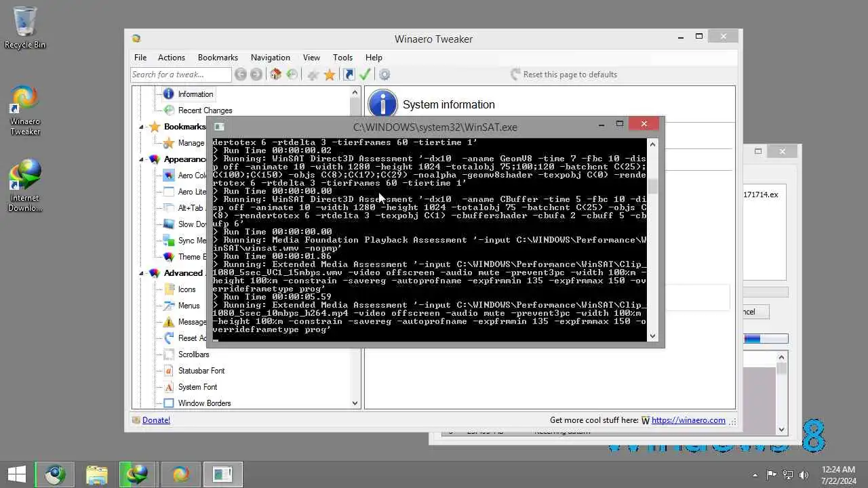This screenshot has height=488, width=868.
Task: Open the WinSAT console taskbar button
Action: 222,474
